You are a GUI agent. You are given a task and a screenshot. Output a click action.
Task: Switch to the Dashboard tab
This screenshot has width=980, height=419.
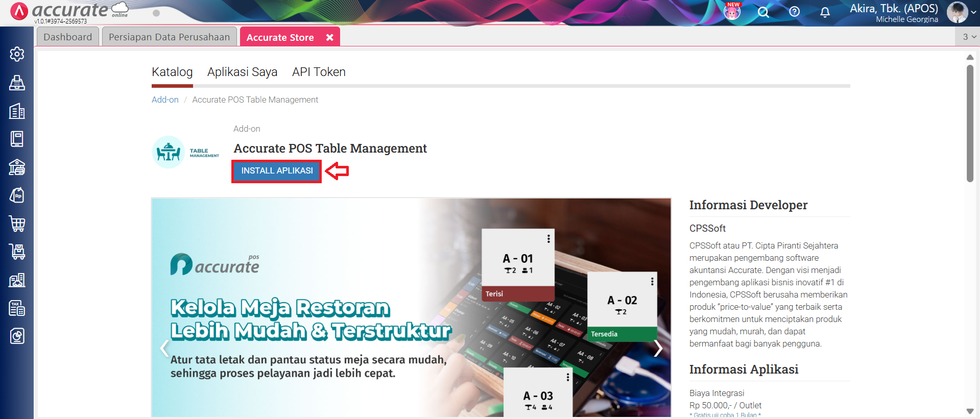[68, 37]
